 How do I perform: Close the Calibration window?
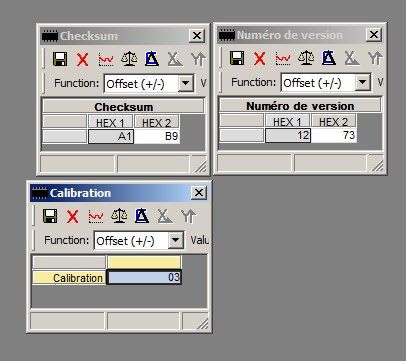pyautogui.click(x=199, y=193)
